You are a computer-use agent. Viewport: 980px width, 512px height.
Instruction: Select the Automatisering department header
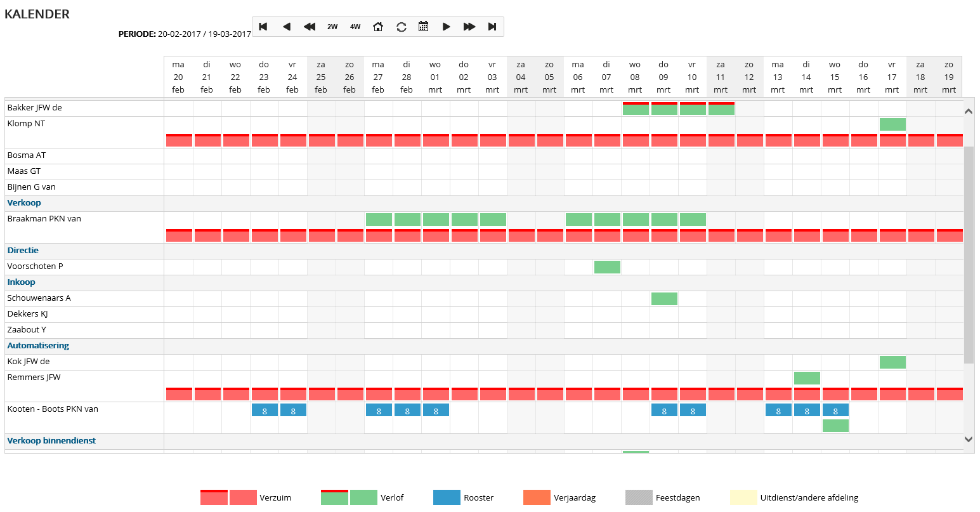pos(38,346)
